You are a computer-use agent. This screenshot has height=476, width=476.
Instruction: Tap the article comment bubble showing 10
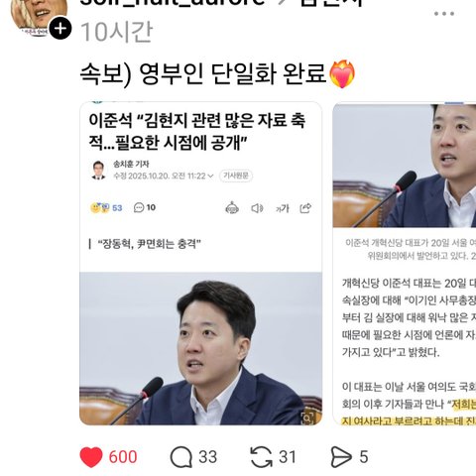(x=145, y=207)
